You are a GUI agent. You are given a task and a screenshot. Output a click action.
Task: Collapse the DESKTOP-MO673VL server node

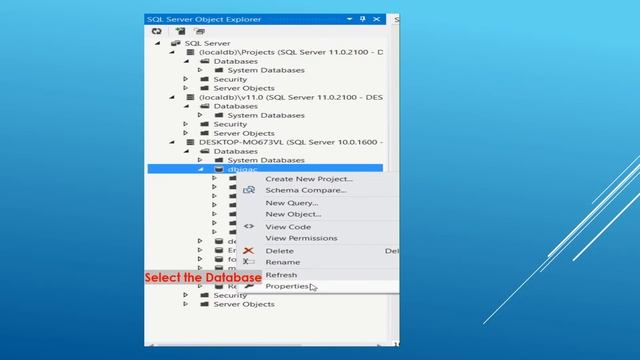tap(172, 142)
